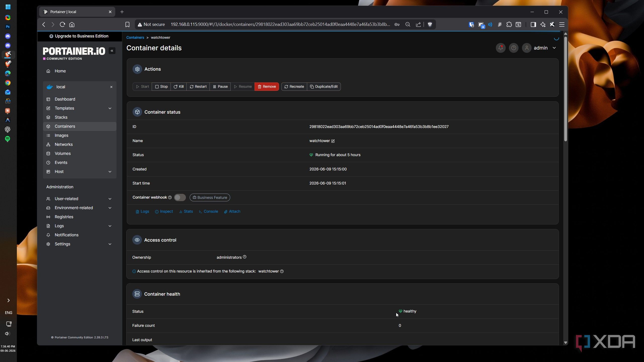This screenshot has height=362, width=644.
Task: Open the notifications bell icon in header
Action: [x=500, y=48]
